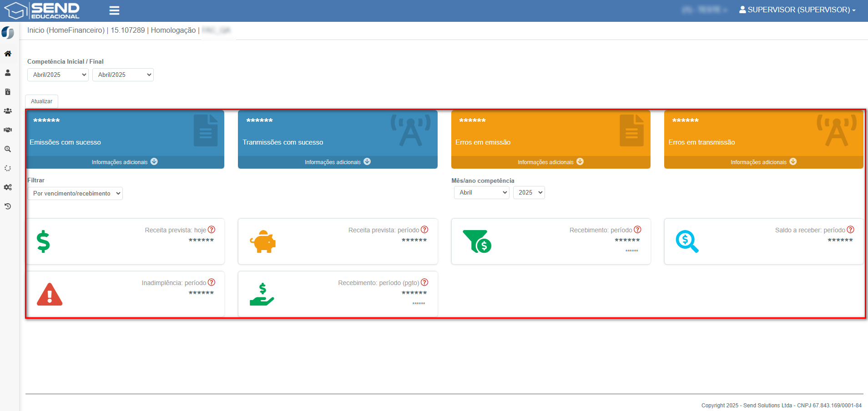
Task: Click help icon for Recebimento: período (pgto)
Action: pos(424,282)
